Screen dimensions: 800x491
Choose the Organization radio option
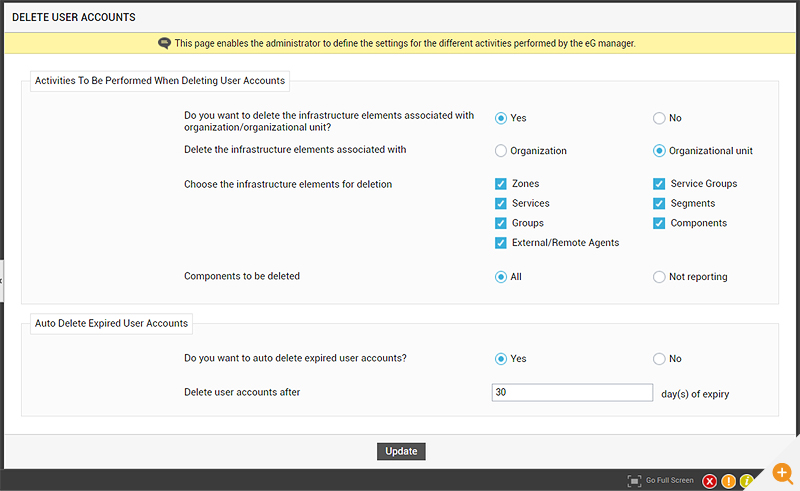[501, 151]
